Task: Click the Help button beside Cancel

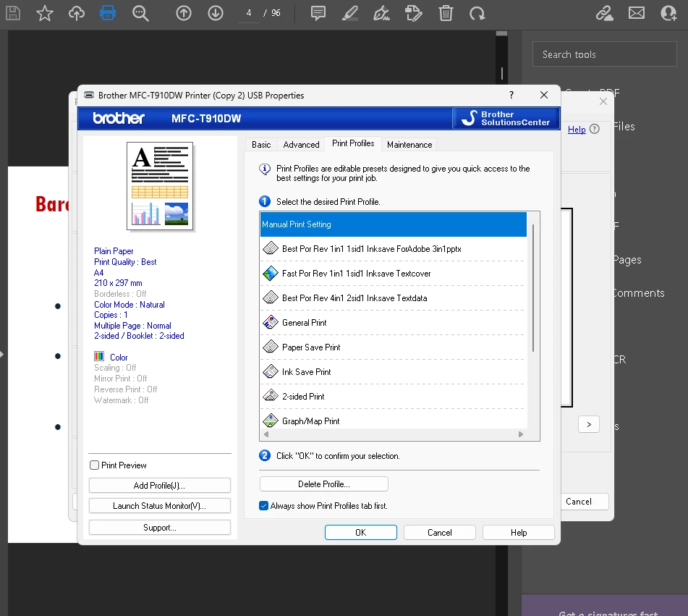Action: [519, 533]
